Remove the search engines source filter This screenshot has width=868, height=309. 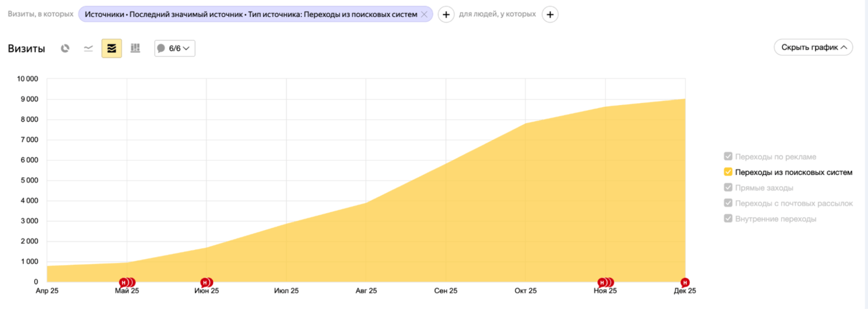click(x=424, y=14)
